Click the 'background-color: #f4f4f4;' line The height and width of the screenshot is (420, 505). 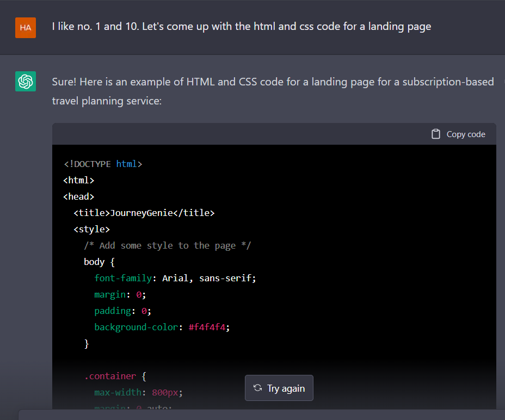tap(162, 327)
